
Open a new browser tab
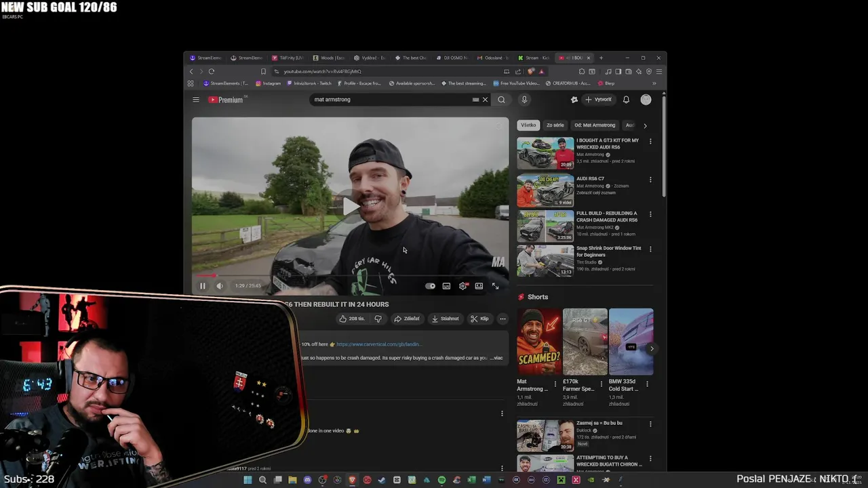coord(601,58)
